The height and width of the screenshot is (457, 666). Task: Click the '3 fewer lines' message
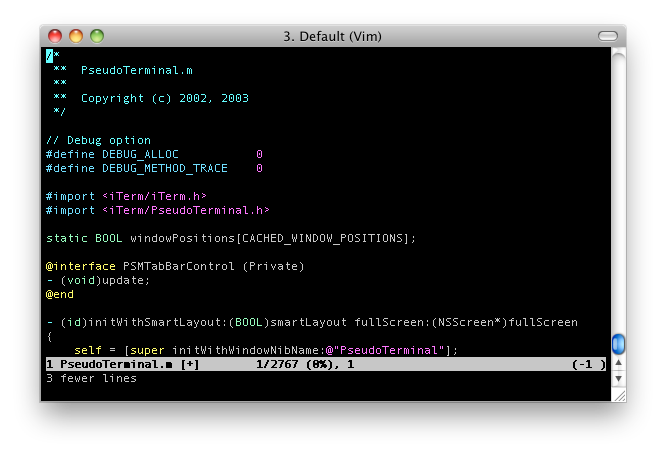(91, 378)
